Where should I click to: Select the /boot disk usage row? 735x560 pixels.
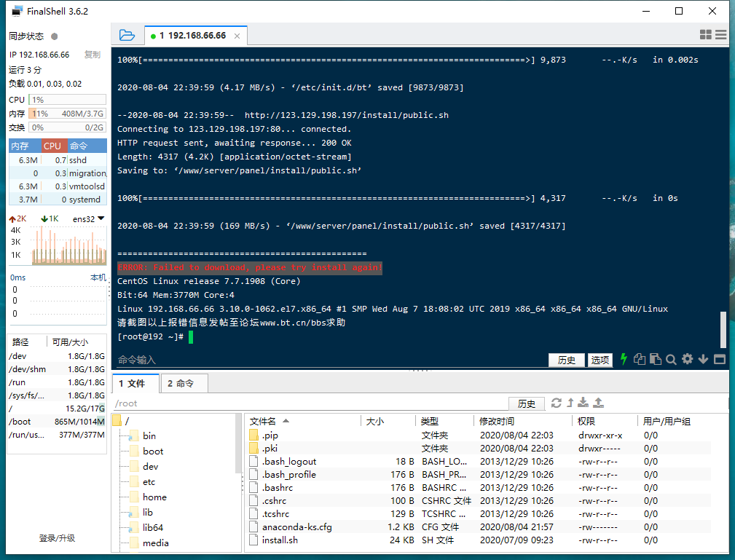(57, 422)
